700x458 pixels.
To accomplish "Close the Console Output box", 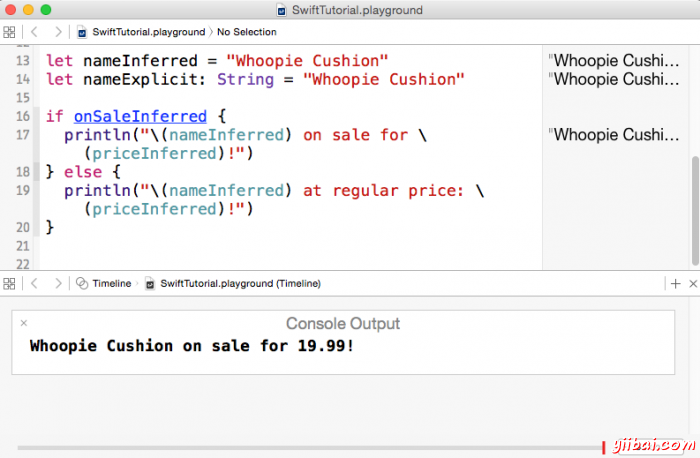I will (x=24, y=323).
